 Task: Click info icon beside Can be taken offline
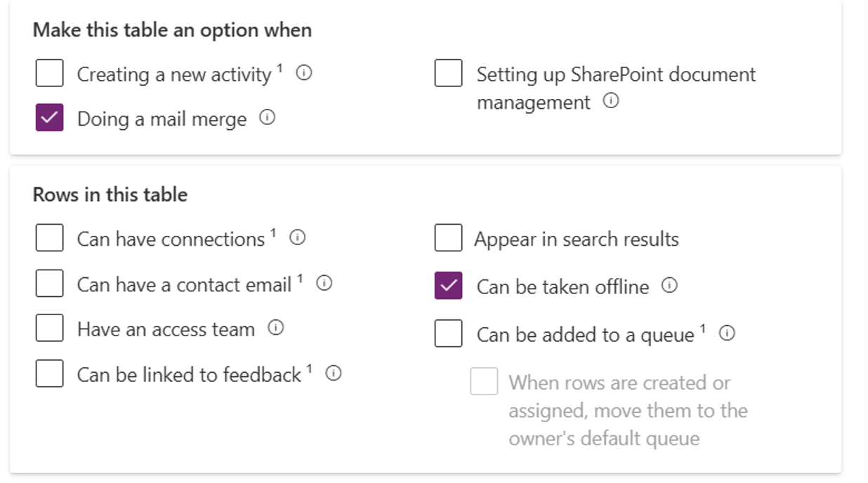670,285
